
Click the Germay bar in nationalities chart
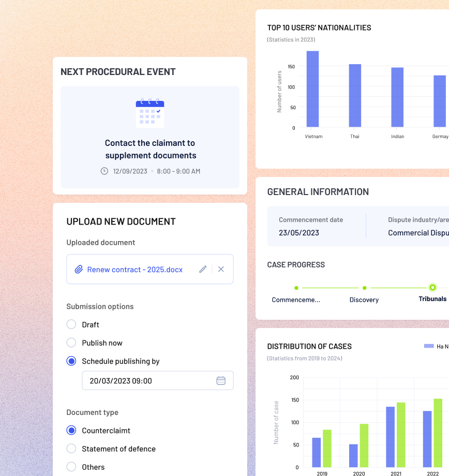(440, 101)
